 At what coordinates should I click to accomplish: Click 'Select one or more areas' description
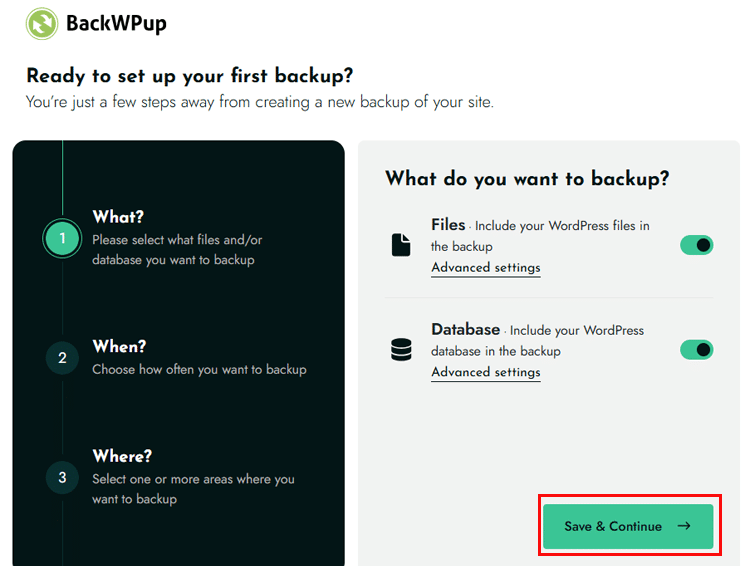pyautogui.click(x=193, y=489)
